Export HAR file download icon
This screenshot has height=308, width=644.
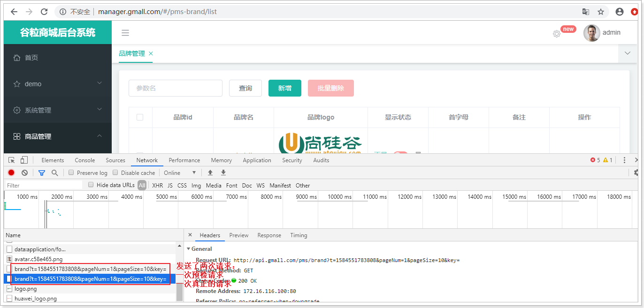223,173
